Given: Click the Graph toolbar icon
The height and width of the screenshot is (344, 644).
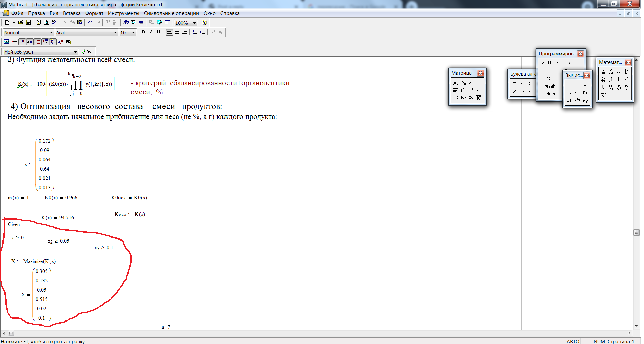Looking at the screenshot, I should (14, 42).
